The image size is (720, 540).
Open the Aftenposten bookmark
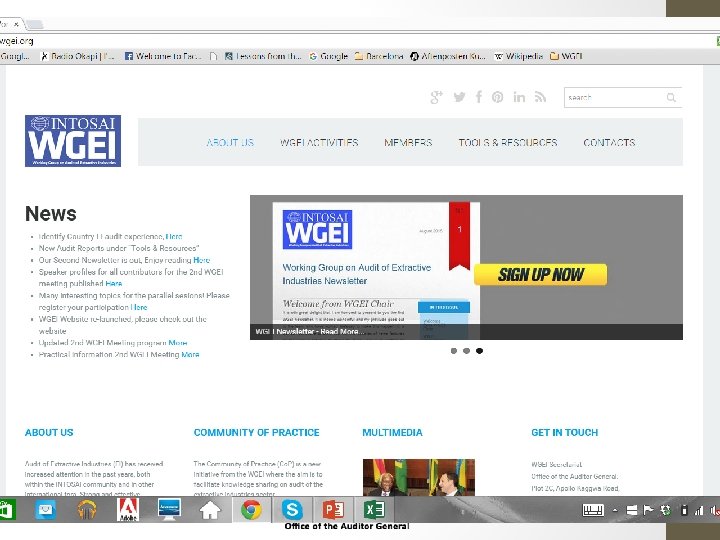pyautogui.click(x=448, y=56)
